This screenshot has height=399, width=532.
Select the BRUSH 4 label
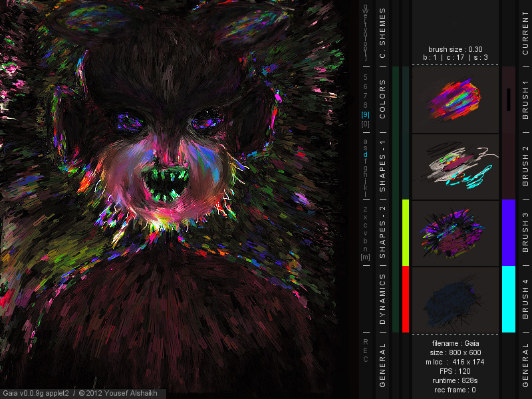pyautogui.click(x=525, y=299)
